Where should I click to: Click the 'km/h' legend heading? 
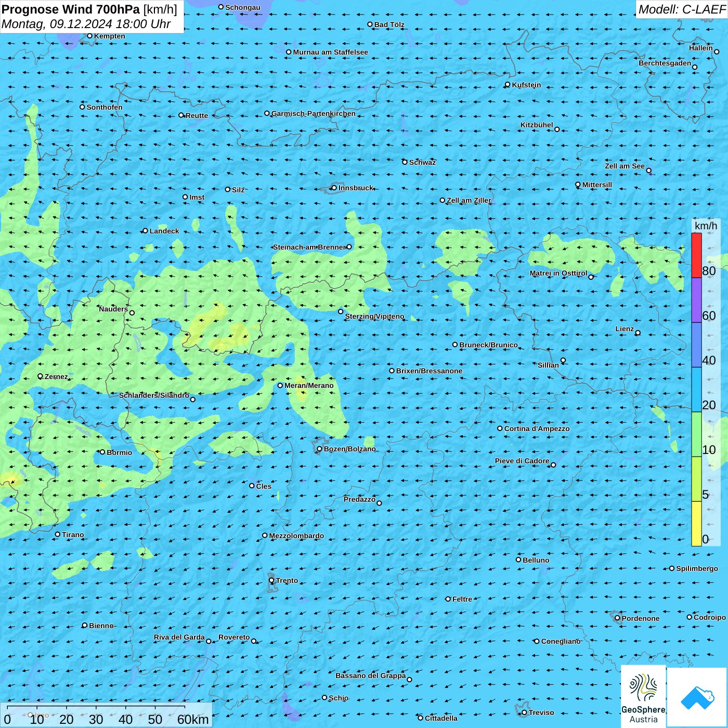(x=706, y=226)
